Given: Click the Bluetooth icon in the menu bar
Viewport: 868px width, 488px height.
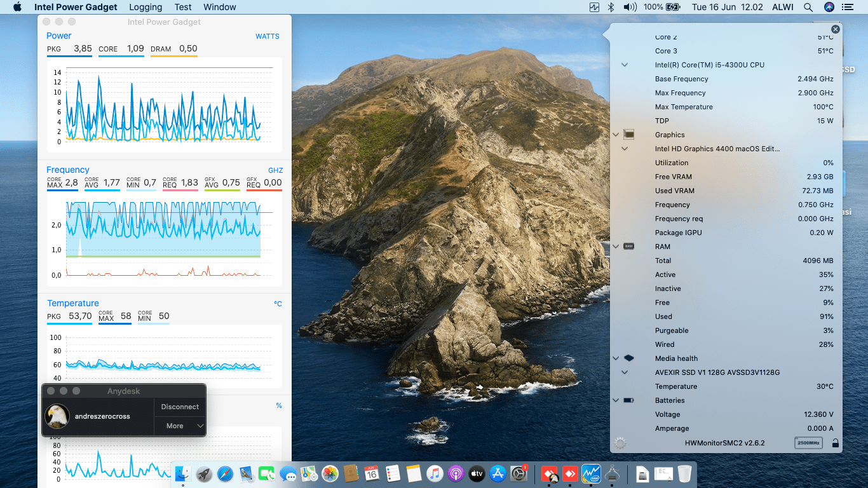Looking at the screenshot, I should click(x=611, y=7).
